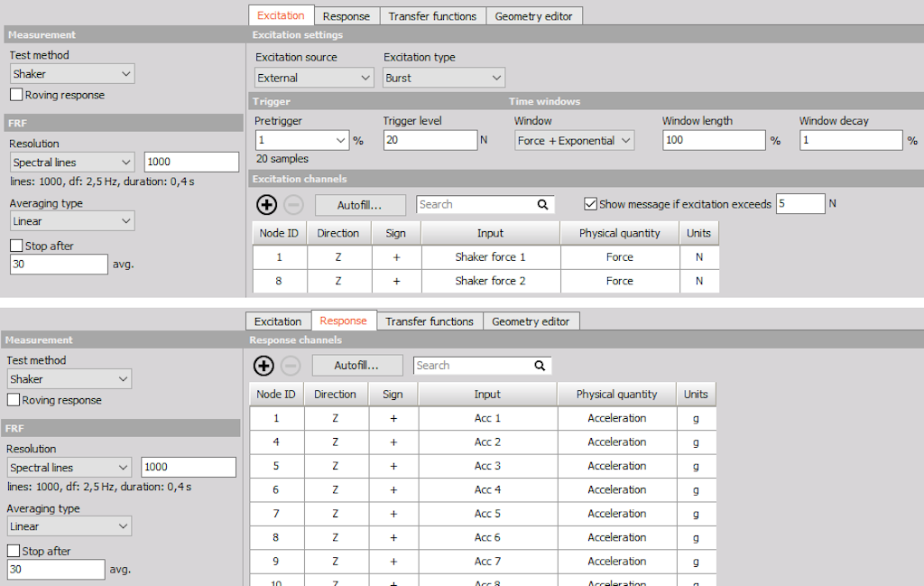This screenshot has width=924, height=586.
Task: Add response channel with plus icon
Action: pos(263,366)
